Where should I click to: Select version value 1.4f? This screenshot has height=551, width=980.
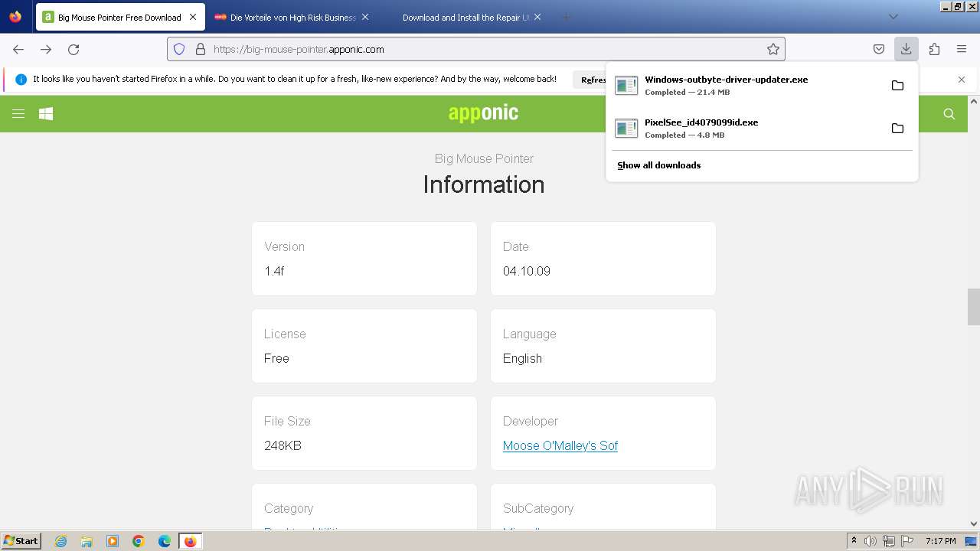point(274,271)
